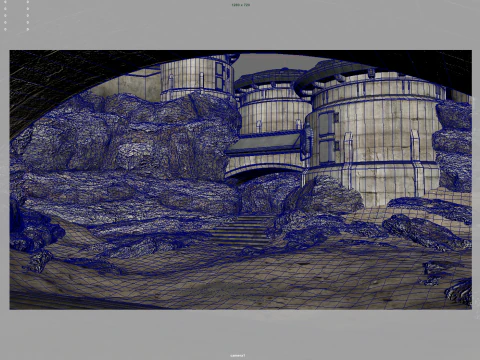The height and width of the screenshot is (360, 480).
Task: Select the sloped roof walkway between towers
Action: pos(264,143)
